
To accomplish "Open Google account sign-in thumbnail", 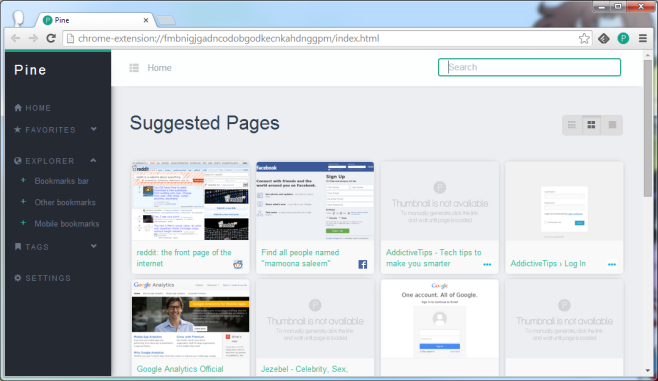I will pyautogui.click(x=440, y=319).
